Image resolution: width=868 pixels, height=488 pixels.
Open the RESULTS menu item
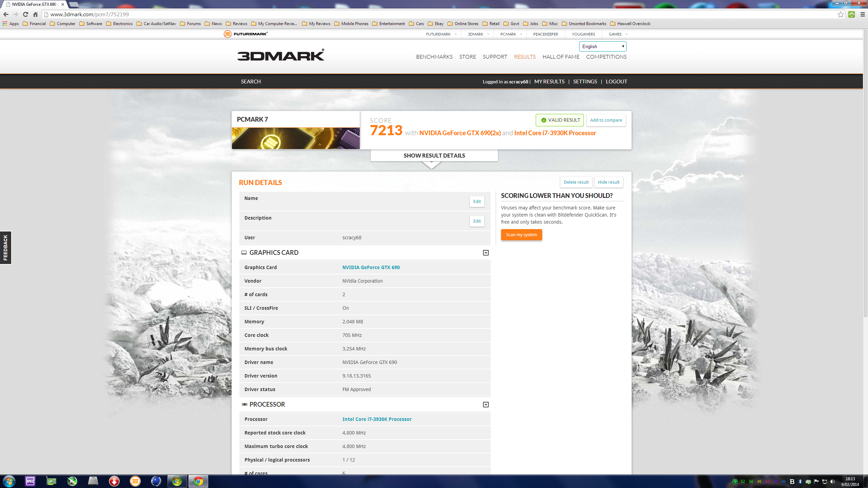(x=525, y=57)
